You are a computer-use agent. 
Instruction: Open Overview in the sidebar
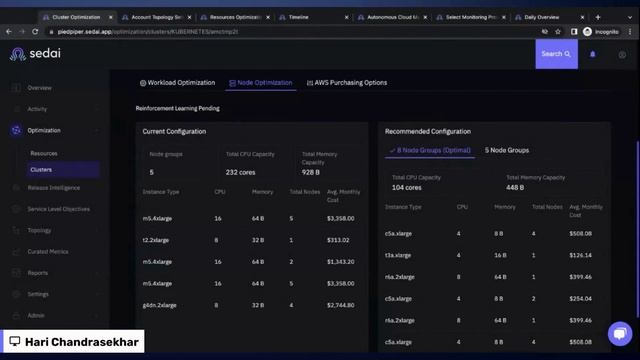(x=40, y=88)
